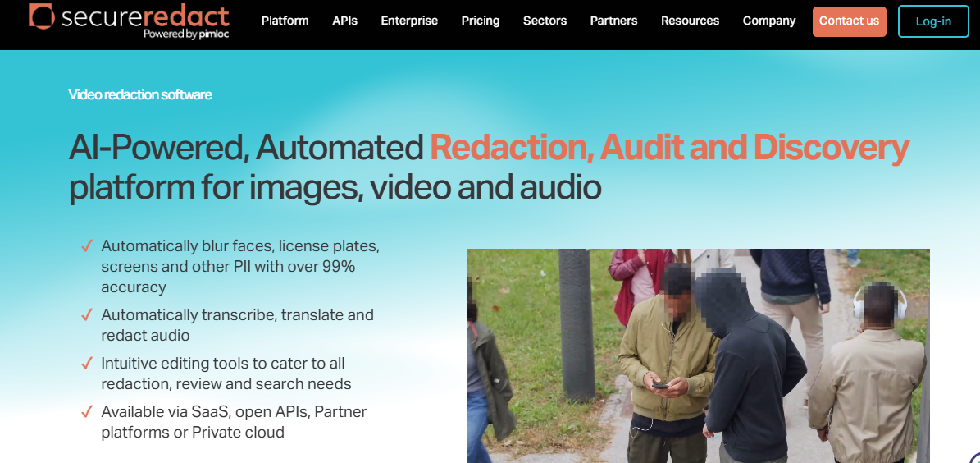The image size is (980, 463).
Task: Click the Secure Redact logo
Action: point(129,21)
